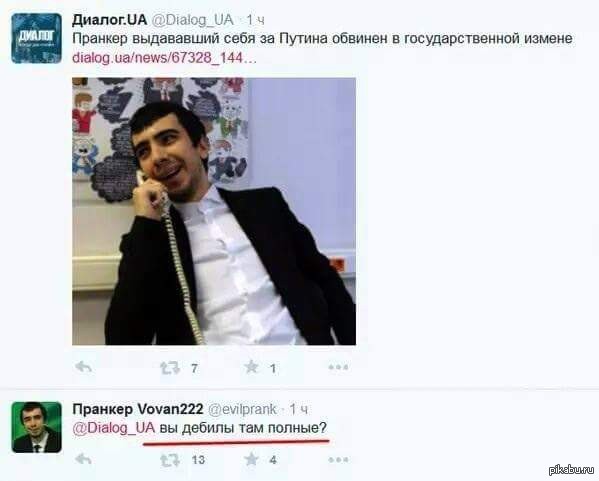The height and width of the screenshot is (481, 599).
Task: Click the Vovan222 reply timestamp 1 ч
Action: pos(298,410)
